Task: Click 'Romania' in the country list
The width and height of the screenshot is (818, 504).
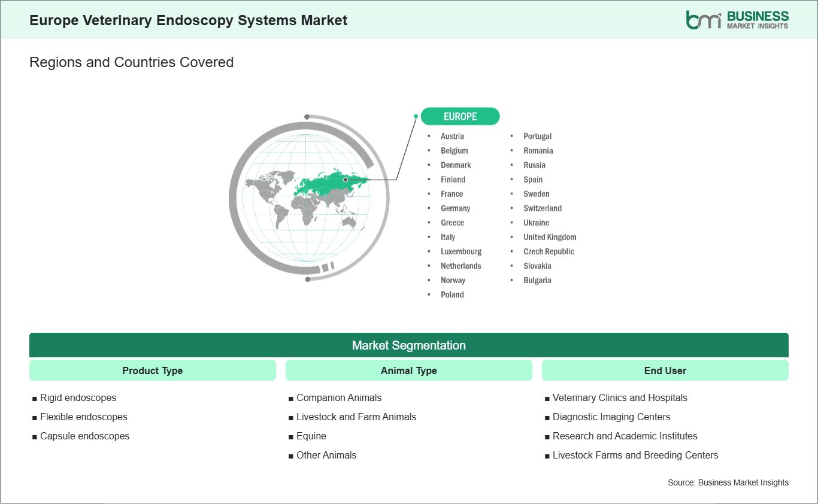Action: coord(538,151)
